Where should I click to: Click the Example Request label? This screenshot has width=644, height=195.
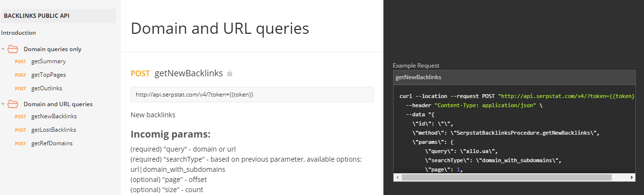[x=416, y=66]
